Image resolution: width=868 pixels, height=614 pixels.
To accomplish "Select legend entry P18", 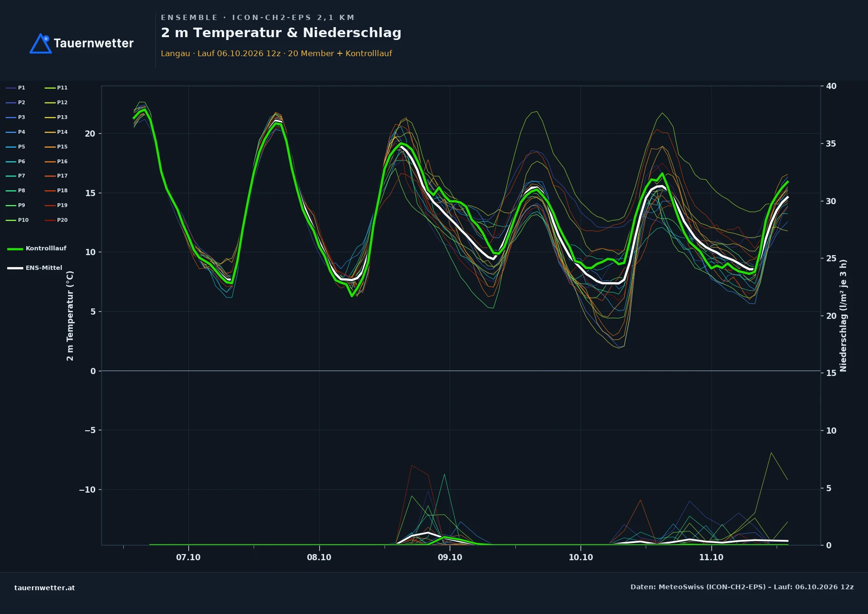I will (56, 190).
